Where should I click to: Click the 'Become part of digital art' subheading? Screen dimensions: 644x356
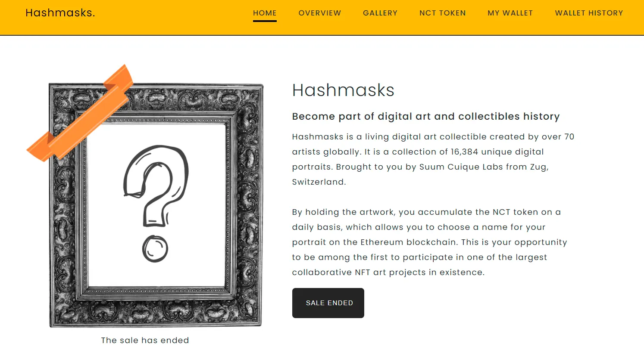[425, 116]
